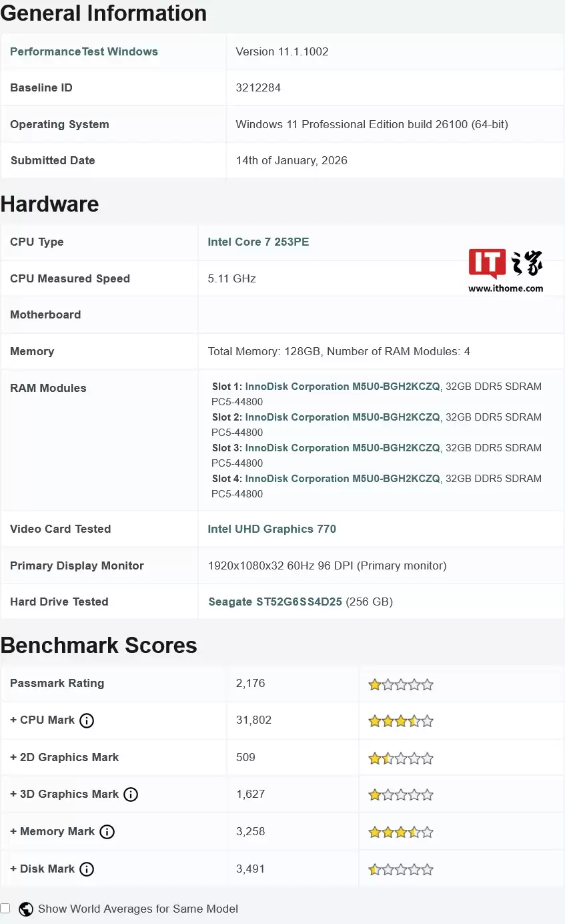Click the filled star in 2D Graphics rating
565x924 pixels.
(374, 758)
